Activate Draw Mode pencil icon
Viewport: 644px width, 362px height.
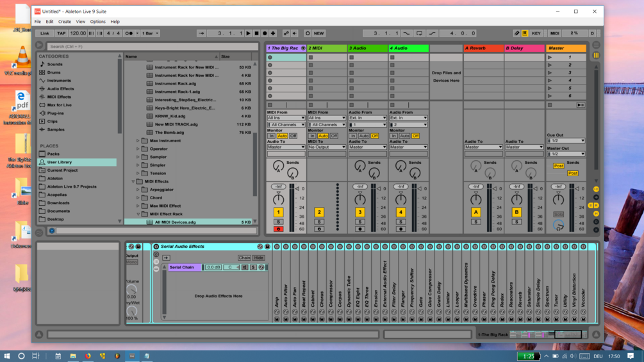[516, 33]
